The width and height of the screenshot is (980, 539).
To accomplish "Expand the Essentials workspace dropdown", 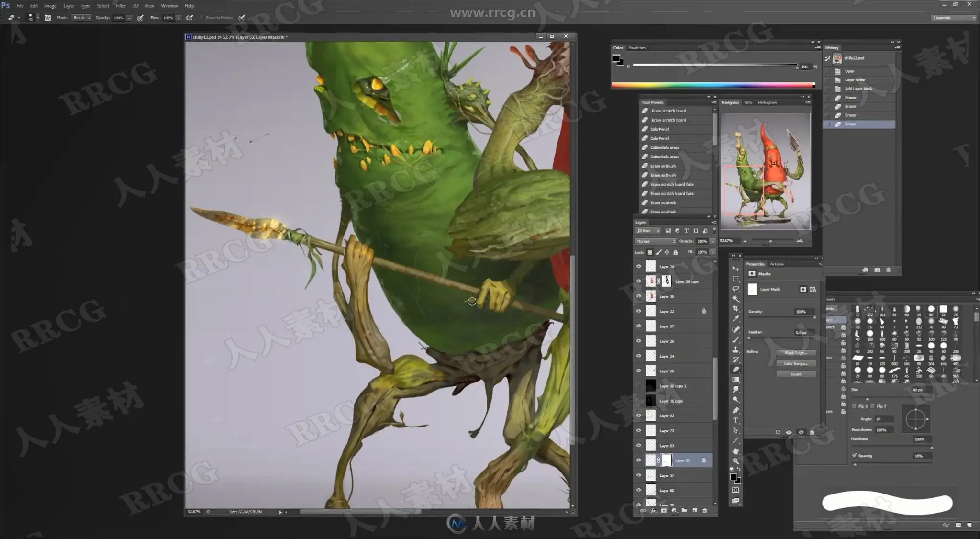I will click(x=953, y=18).
